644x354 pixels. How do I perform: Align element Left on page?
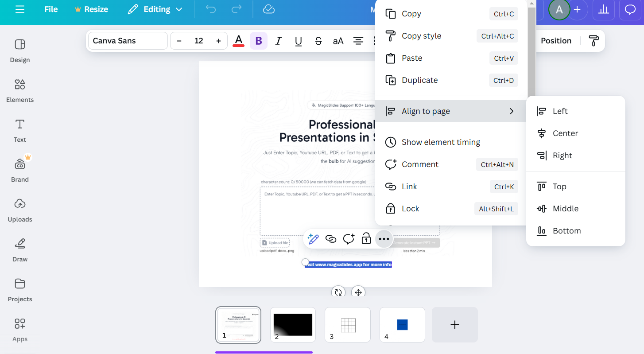576,111
